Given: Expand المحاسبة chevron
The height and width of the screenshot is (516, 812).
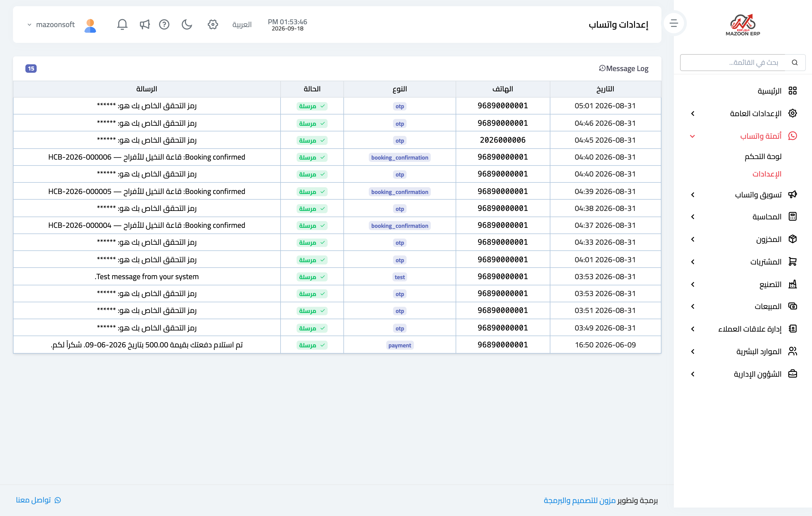Looking at the screenshot, I should click(693, 217).
